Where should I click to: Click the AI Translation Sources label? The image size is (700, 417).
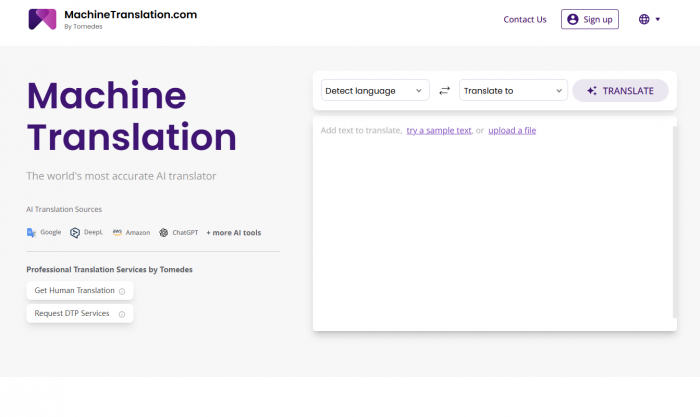(64, 209)
